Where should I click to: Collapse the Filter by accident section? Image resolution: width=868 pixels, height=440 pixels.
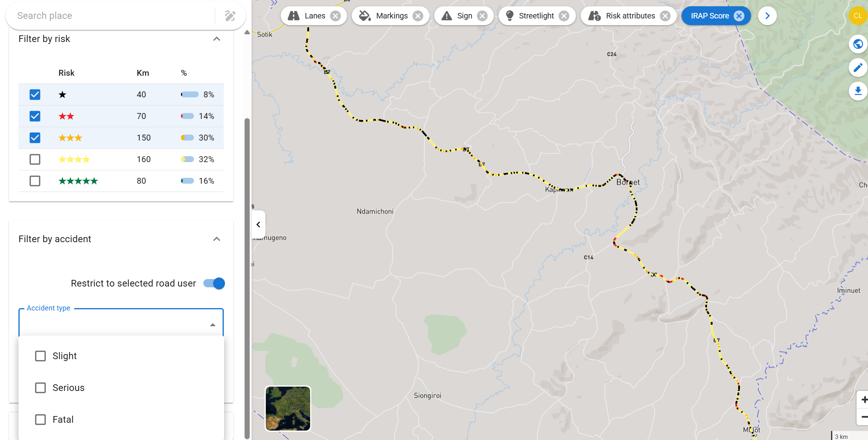(216, 239)
